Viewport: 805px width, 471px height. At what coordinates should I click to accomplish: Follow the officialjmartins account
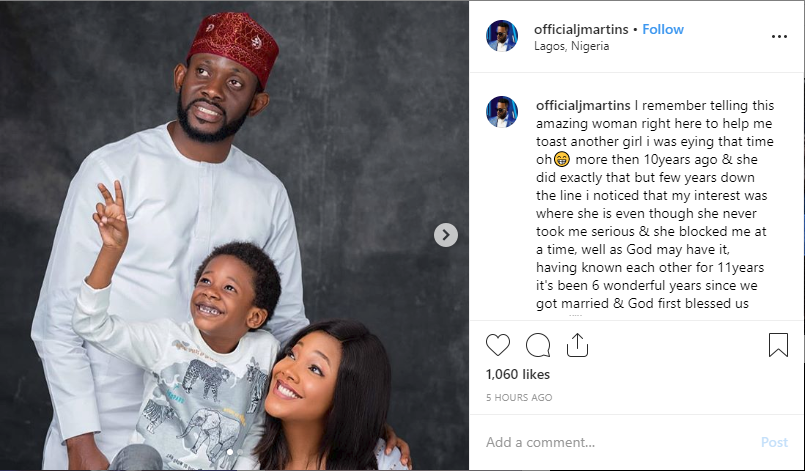click(663, 29)
